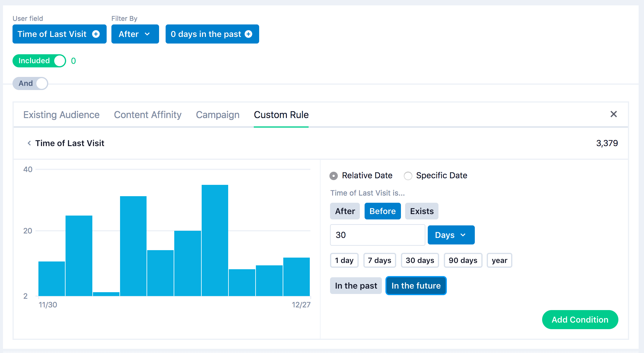
Task: Open the After filter dropdown
Action: point(135,34)
